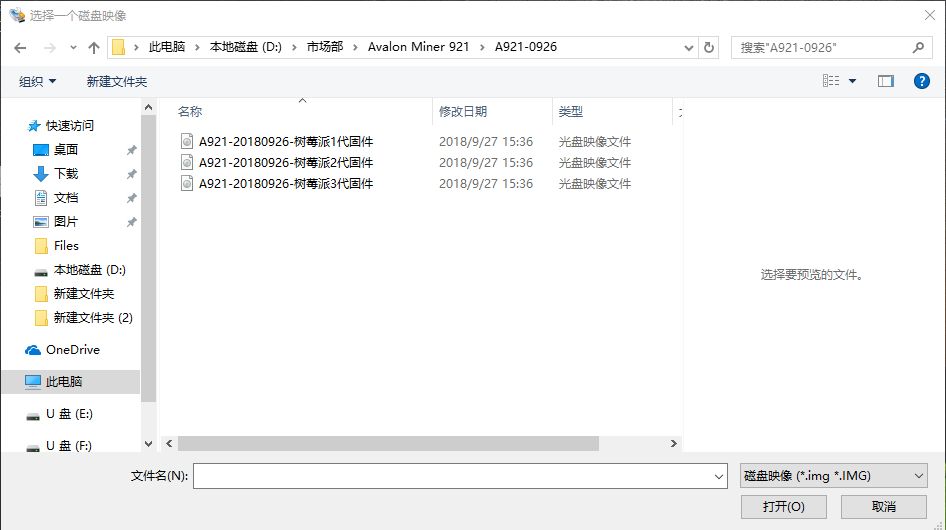Open Files folder in the sidebar
The height and width of the screenshot is (530, 946).
[66, 246]
